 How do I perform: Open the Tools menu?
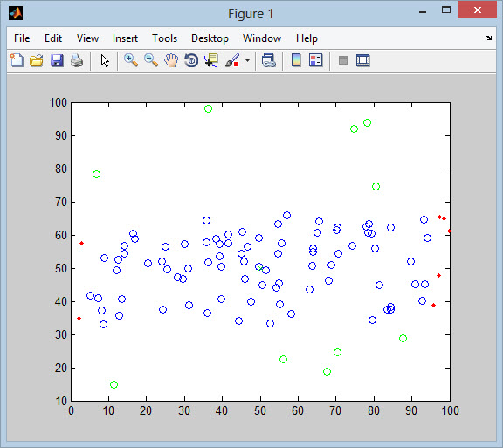coord(164,38)
